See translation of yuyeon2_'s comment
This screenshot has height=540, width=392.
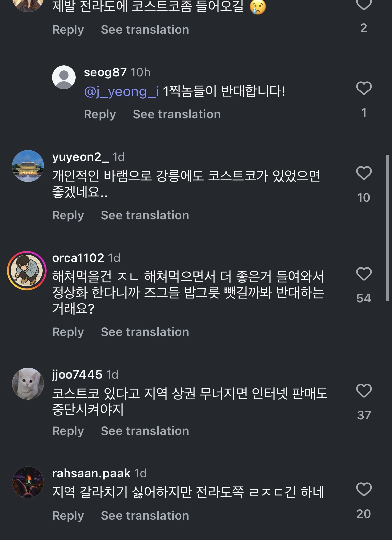[145, 215]
